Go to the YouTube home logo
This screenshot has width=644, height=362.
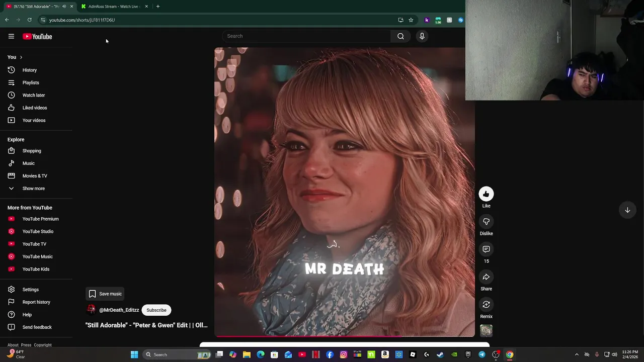click(x=37, y=36)
